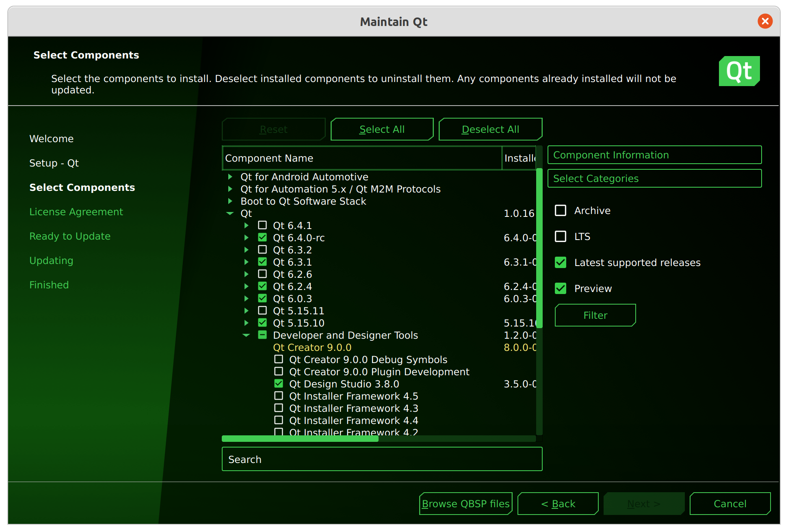Click the Filter button
The image size is (788, 532).
[595, 315]
